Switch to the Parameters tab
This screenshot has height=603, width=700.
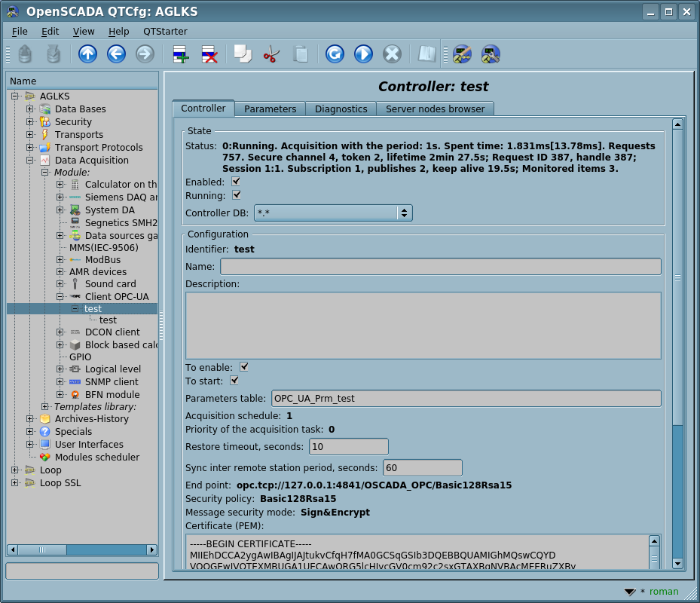tap(270, 109)
